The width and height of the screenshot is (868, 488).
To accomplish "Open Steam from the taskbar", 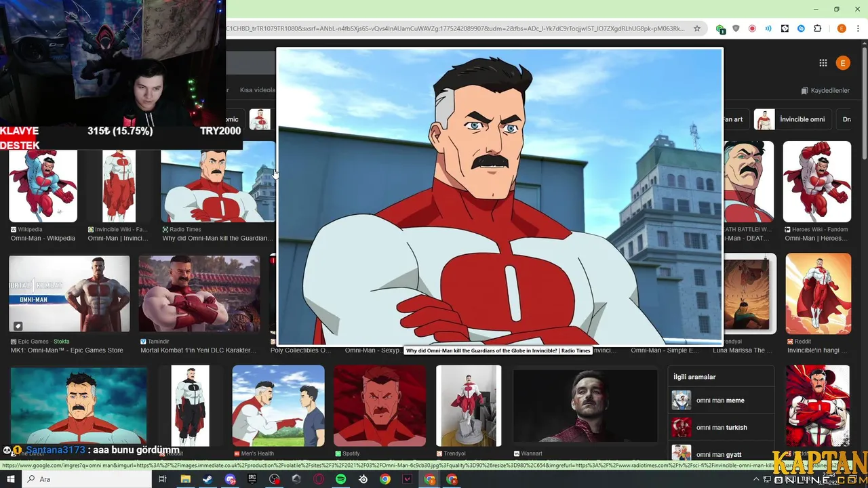I will (x=208, y=479).
